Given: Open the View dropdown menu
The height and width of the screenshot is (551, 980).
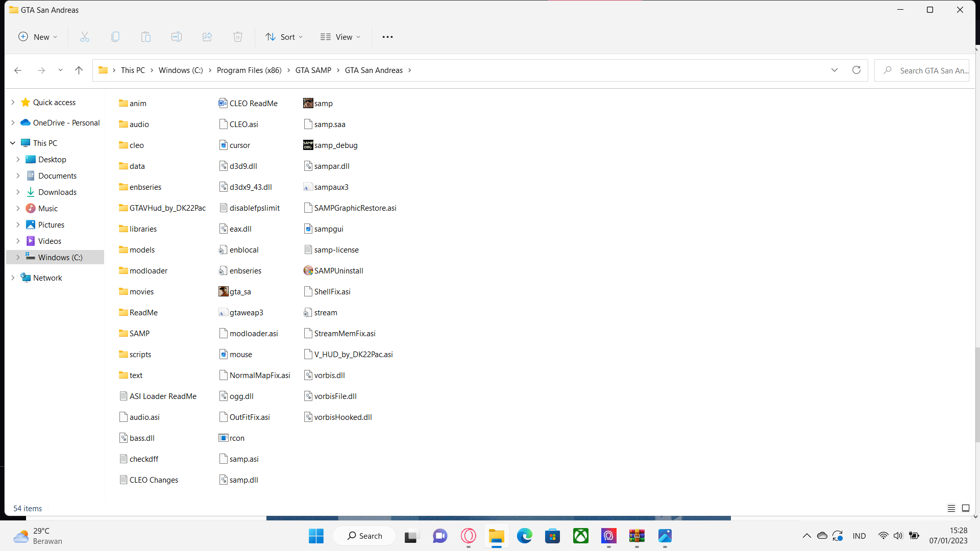Looking at the screenshot, I should click(x=340, y=37).
